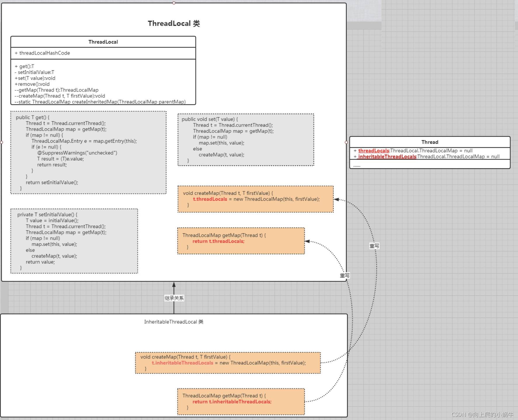Screen dimensions: 518x420
Task: Select the '重写' label on getMap arrow
Action: coord(345,275)
